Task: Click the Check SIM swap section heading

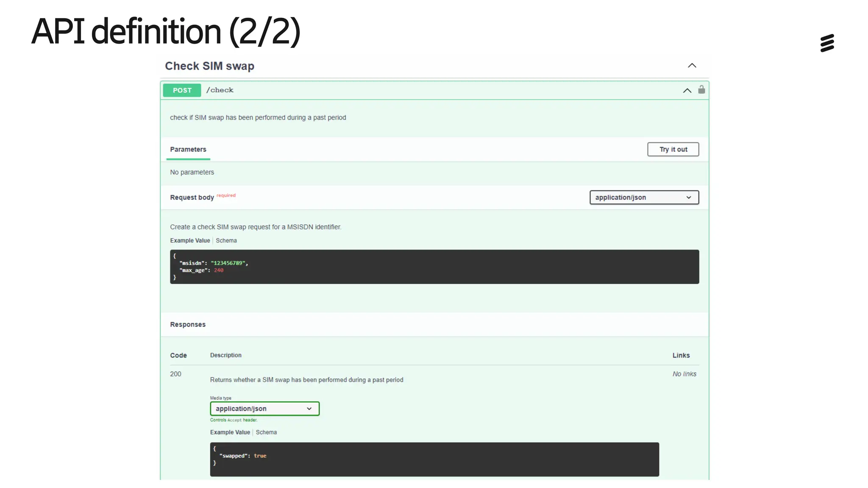Action: [209, 66]
